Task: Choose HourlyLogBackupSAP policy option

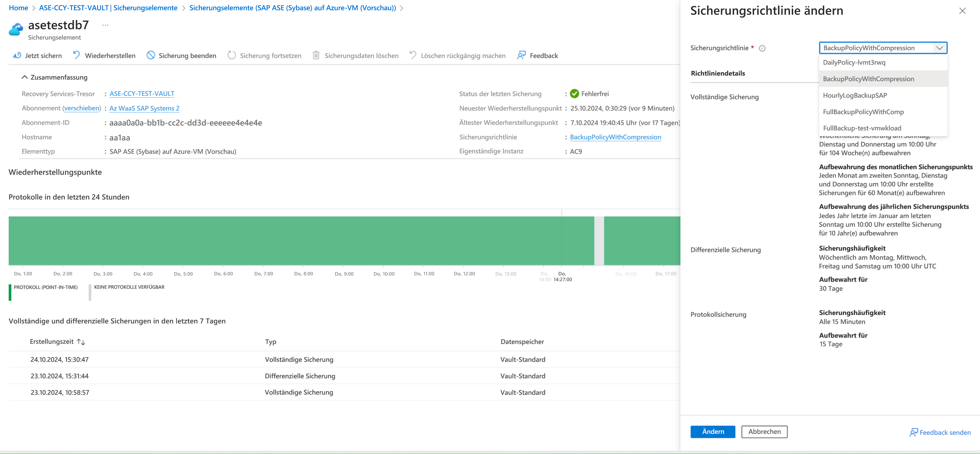Action: pyautogui.click(x=855, y=96)
